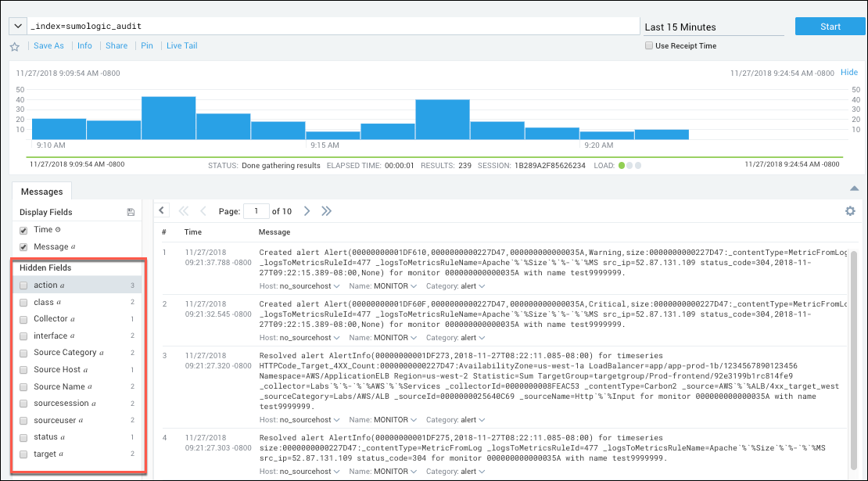The image size is (868, 481).
Task: Jump to first page with double-left arrow icon
Action: (185, 210)
